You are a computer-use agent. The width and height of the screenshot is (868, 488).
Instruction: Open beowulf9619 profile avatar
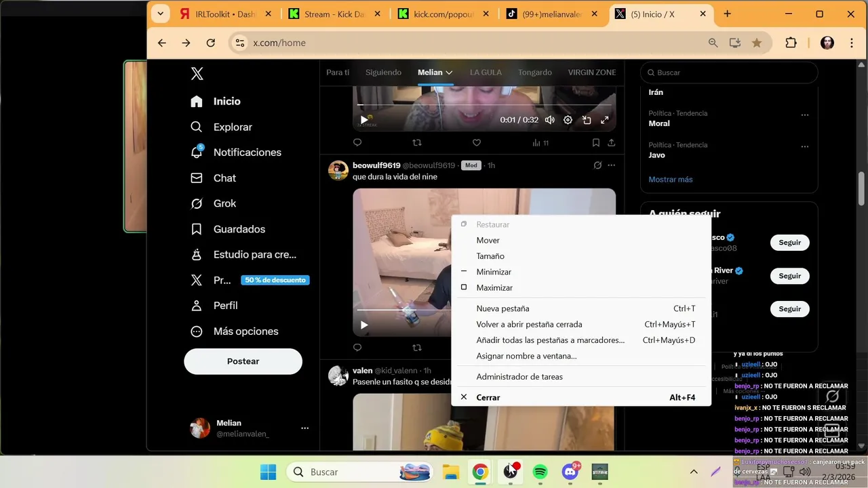tap(338, 170)
